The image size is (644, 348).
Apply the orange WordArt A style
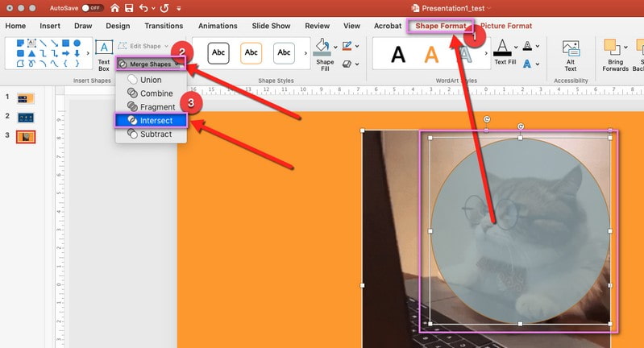tap(431, 54)
